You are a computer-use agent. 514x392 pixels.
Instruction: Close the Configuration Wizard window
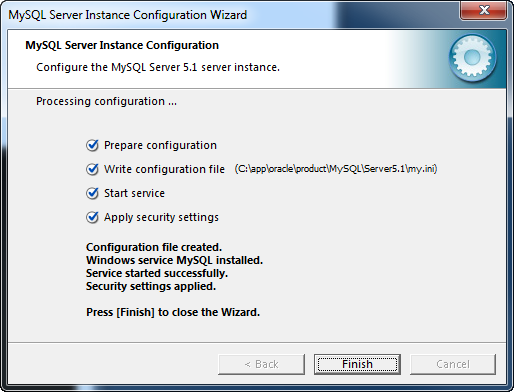coord(484,10)
